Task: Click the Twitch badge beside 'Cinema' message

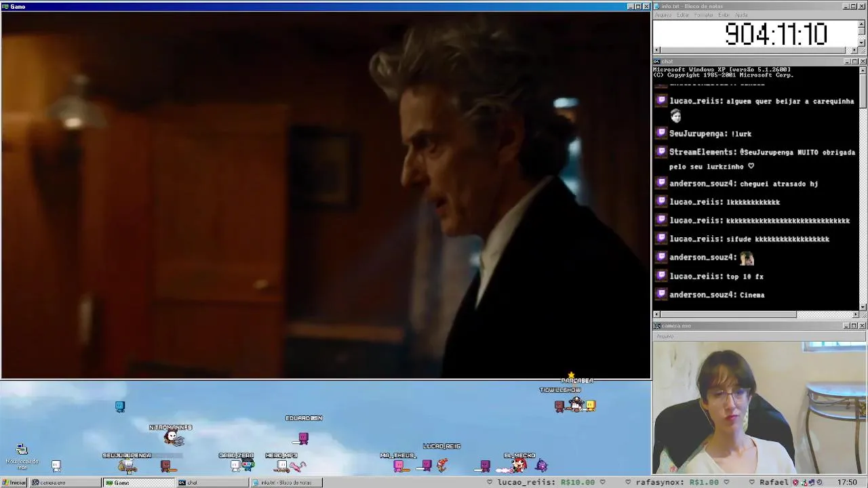Action: pos(661,294)
